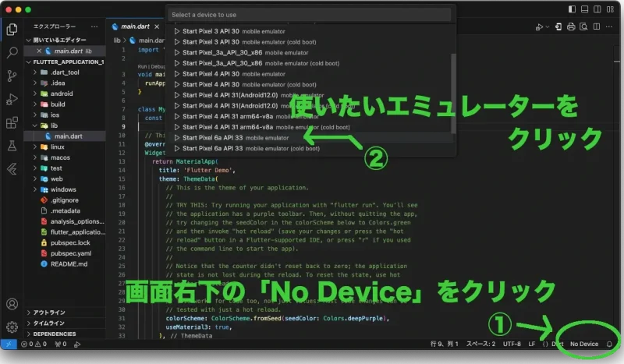Open the .gitignore file
624x364 pixels.
[65, 200]
